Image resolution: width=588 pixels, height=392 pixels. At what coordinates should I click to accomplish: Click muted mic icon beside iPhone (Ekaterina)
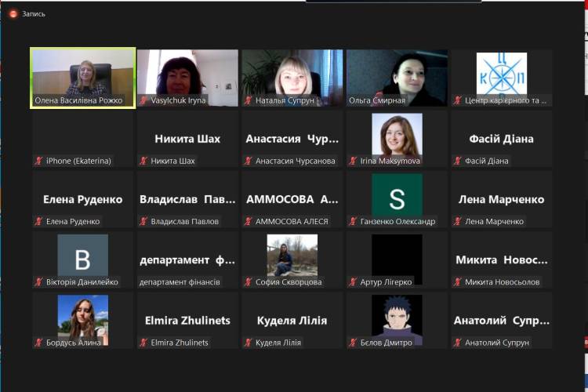pyautogui.click(x=38, y=161)
